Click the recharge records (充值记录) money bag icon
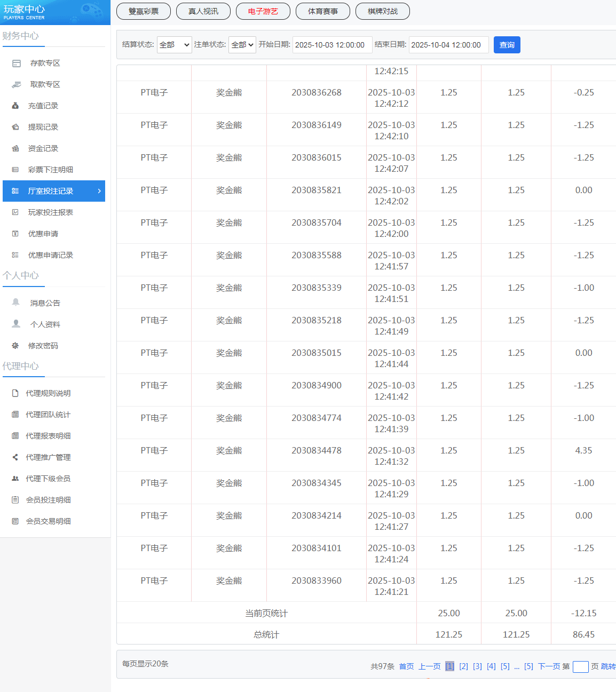 [x=15, y=106]
